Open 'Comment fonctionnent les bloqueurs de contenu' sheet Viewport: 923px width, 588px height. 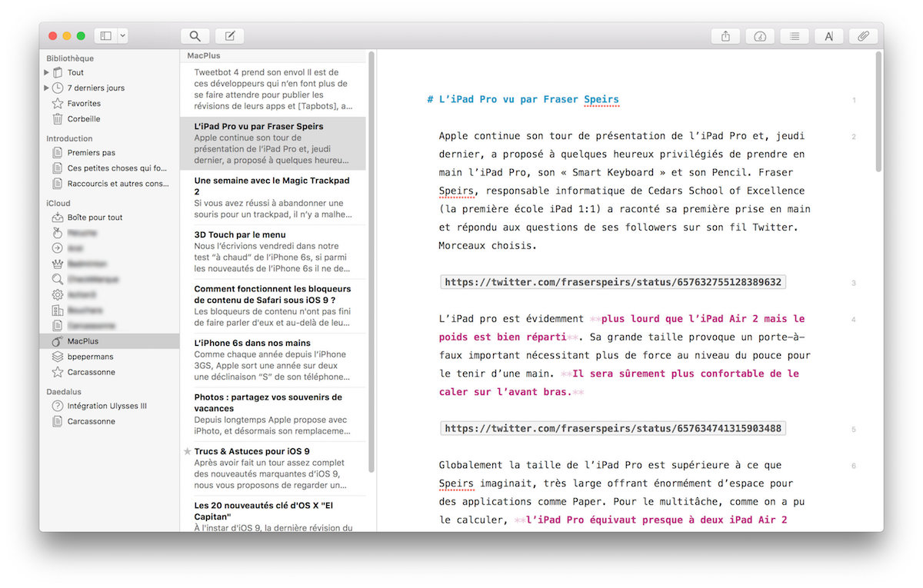pos(273,306)
